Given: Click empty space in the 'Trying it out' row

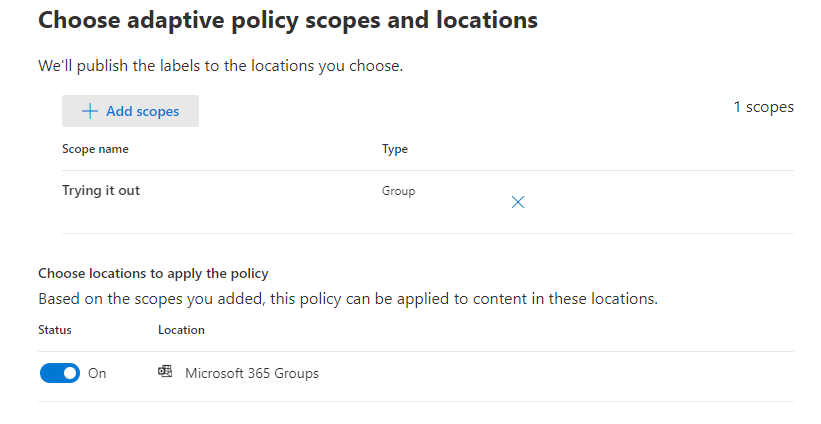Looking at the screenshot, I should (660, 200).
